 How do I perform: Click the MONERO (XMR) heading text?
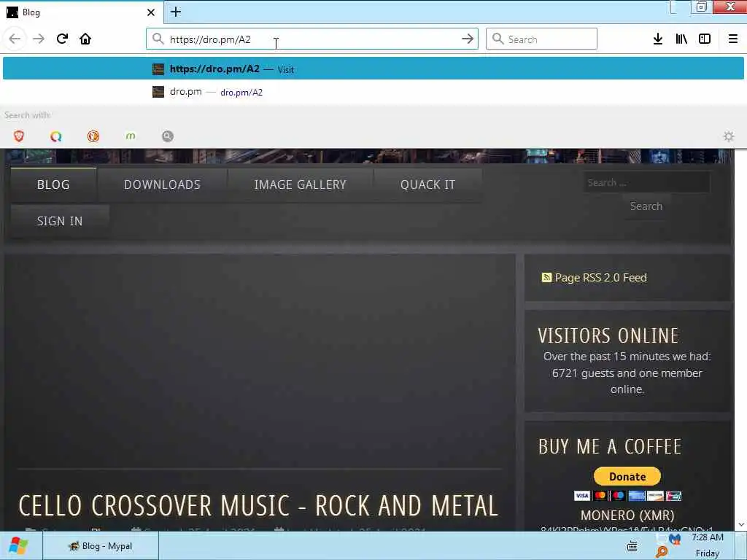coord(627,516)
